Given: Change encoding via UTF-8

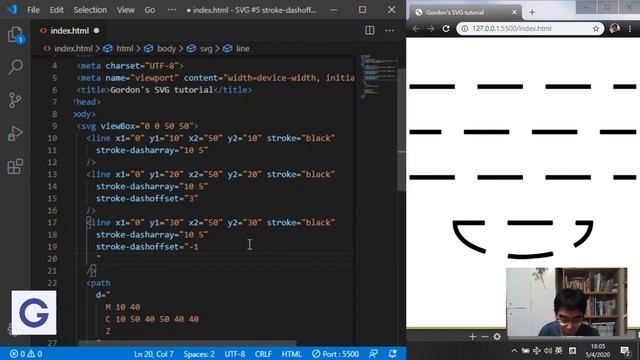Looking at the screenshot, I should pyautogui.click(x=235, y=354).
